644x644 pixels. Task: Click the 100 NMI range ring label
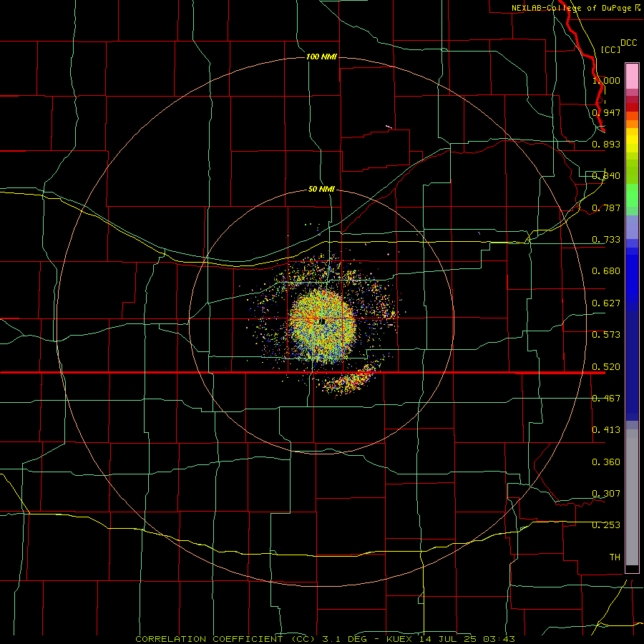tap(321, 57)
